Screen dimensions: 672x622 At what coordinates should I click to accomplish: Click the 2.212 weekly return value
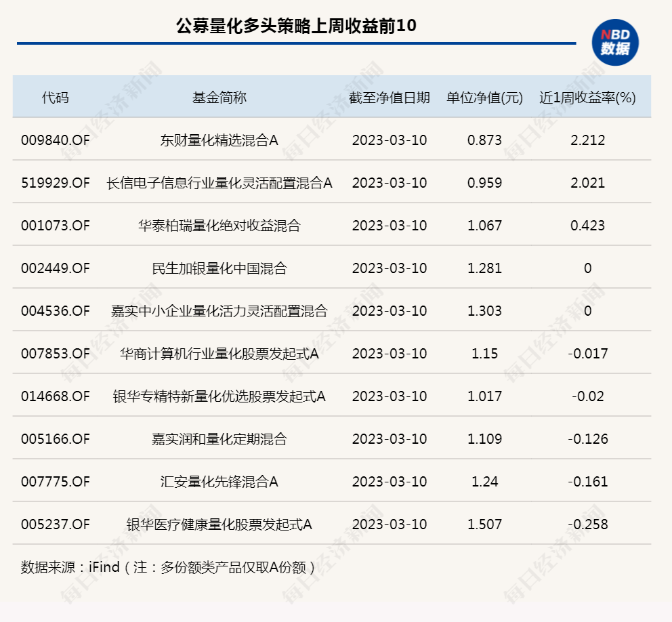pyautogui.click(x=587, y=140)
